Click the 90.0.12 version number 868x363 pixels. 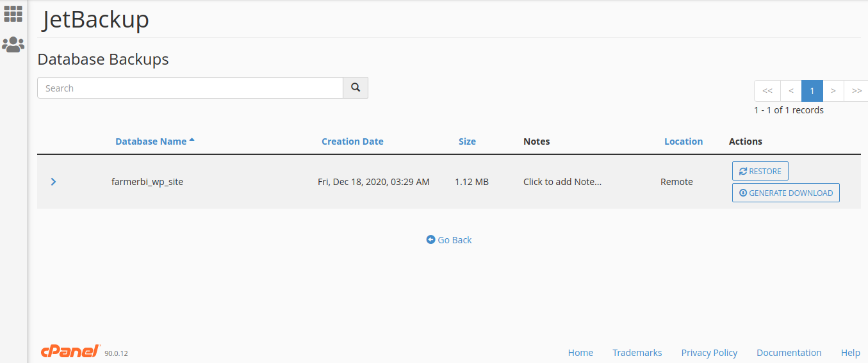(117, 353)
